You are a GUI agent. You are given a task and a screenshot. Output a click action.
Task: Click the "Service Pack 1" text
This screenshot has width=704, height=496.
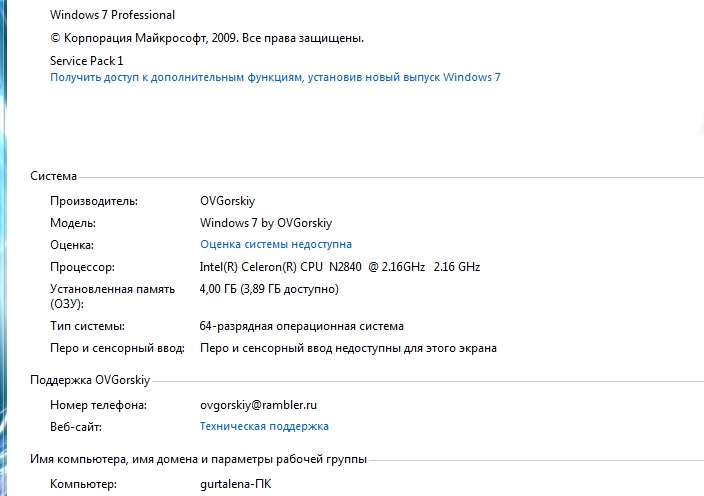[86, 61]
